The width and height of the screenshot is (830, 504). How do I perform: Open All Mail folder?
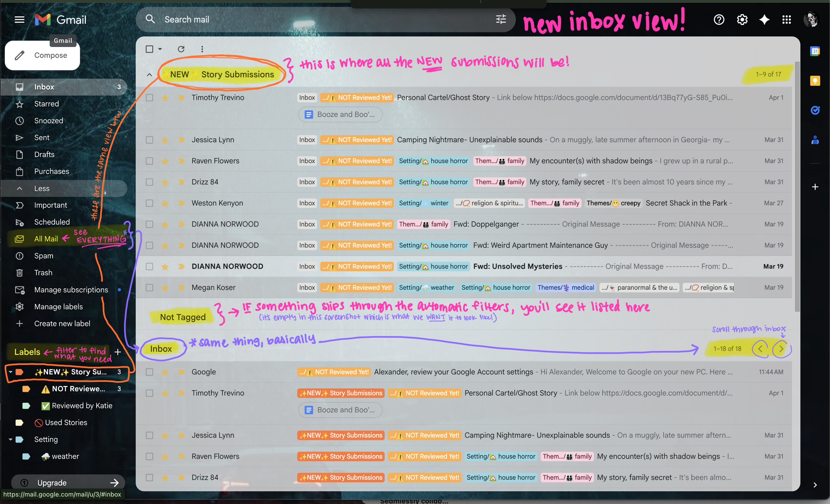point(64,239)
